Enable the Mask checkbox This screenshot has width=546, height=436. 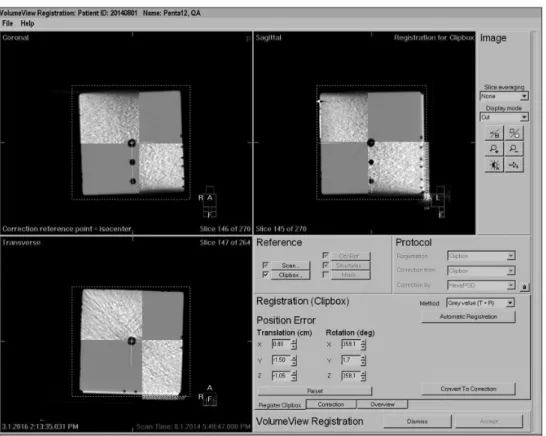[326, 275]
